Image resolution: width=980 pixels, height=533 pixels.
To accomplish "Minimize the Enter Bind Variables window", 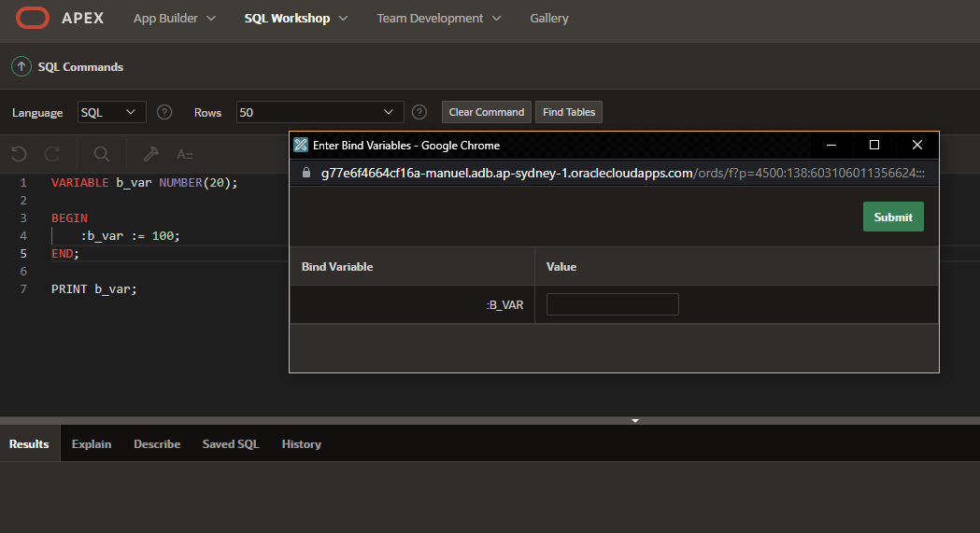I will point(831,145).
